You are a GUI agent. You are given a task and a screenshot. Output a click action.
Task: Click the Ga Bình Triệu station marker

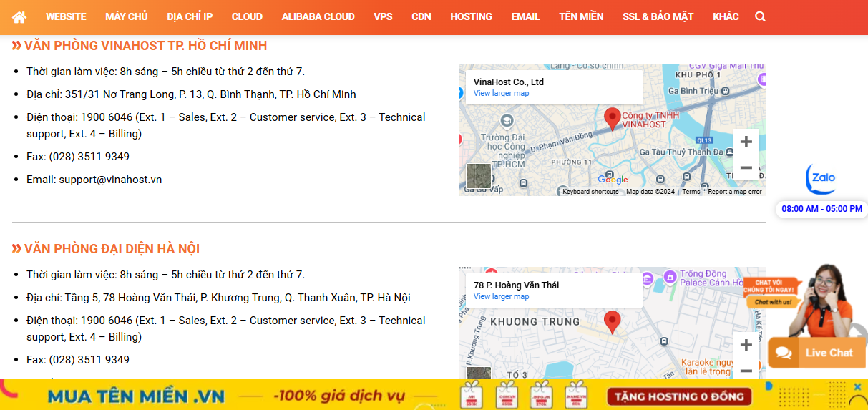[x=725, y=92]
